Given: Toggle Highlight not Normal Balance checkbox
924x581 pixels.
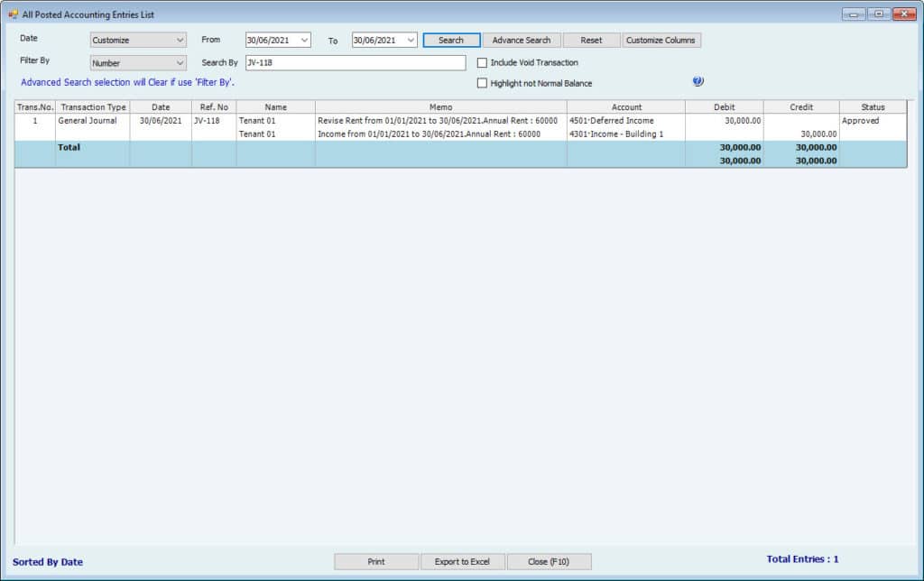Looking at the screenshot, I should (482, 83).
